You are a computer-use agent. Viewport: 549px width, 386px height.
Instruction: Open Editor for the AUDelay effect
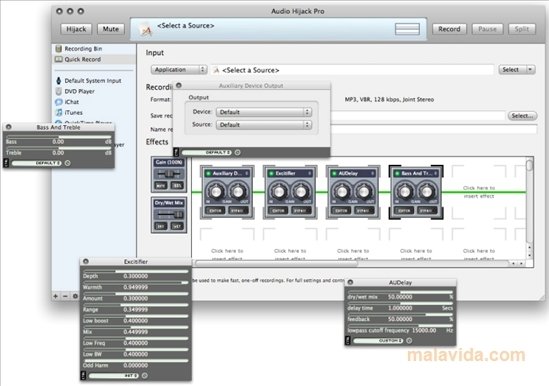(341, 211)
